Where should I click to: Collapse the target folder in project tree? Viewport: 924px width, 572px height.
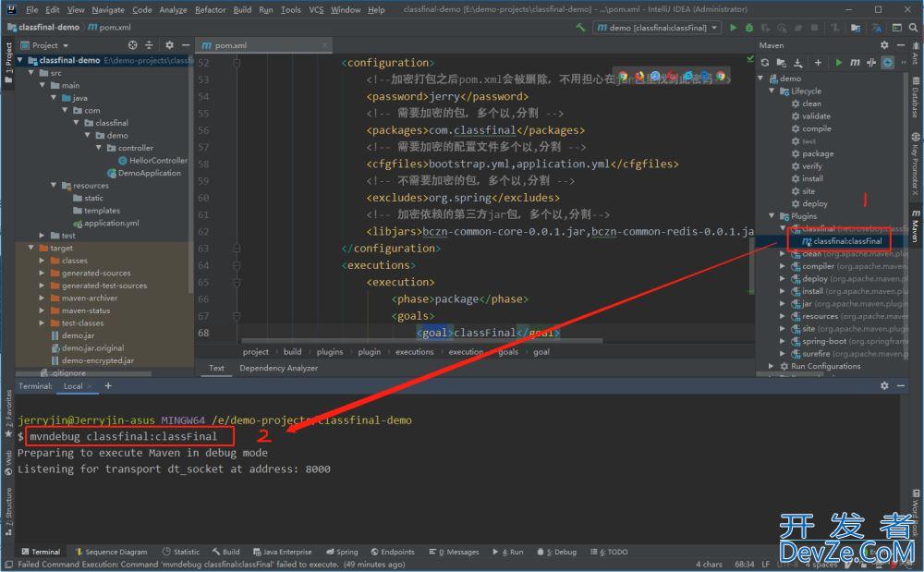point(31,248)
